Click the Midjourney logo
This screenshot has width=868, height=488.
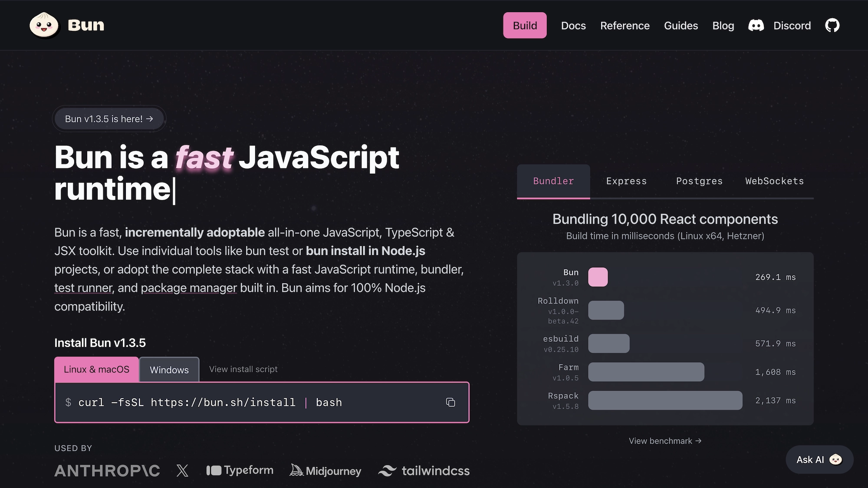[325, 471]
